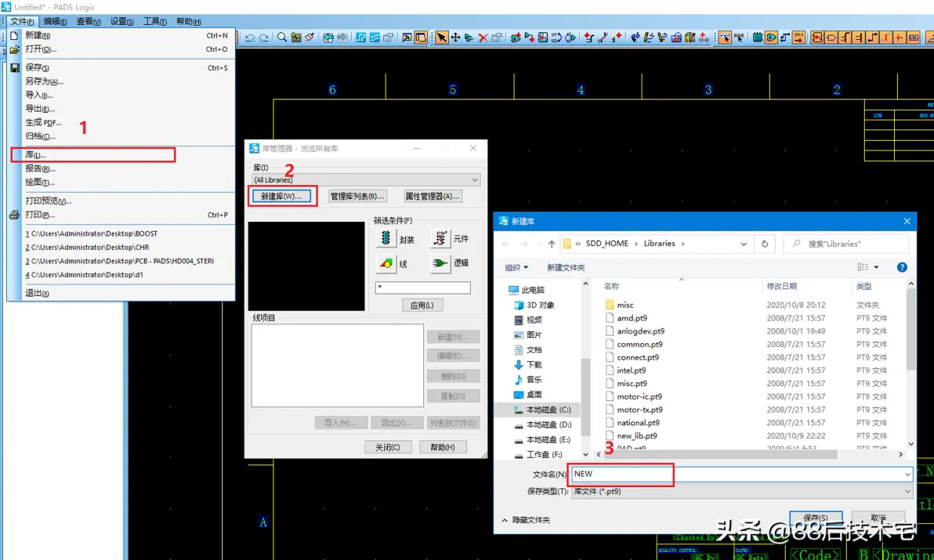
Task: Click the Logic (逻辑) filter icon
Action: click(440, 262)
